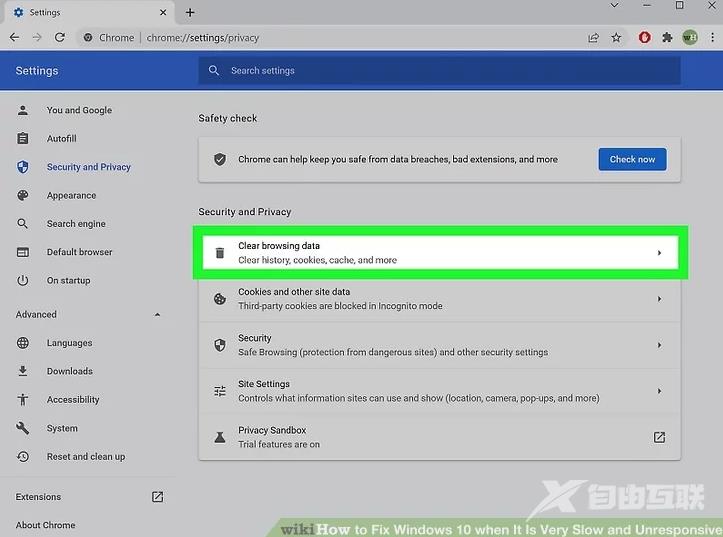Viewport: 723px width, 537px height.
Task: Click the tab search chevron in title bar
Action: pos(614,6)
